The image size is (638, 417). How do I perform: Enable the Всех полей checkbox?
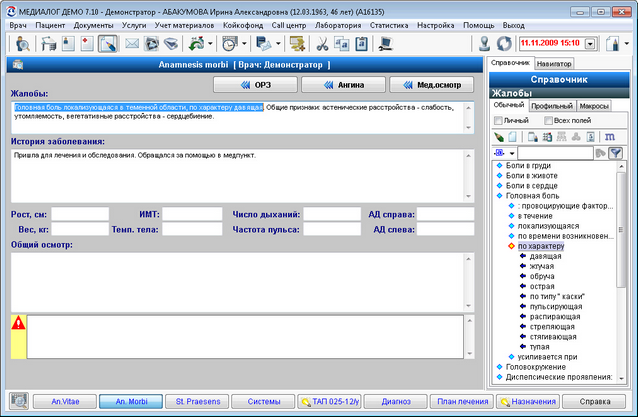pyautogui.click(x=548, y=120)
